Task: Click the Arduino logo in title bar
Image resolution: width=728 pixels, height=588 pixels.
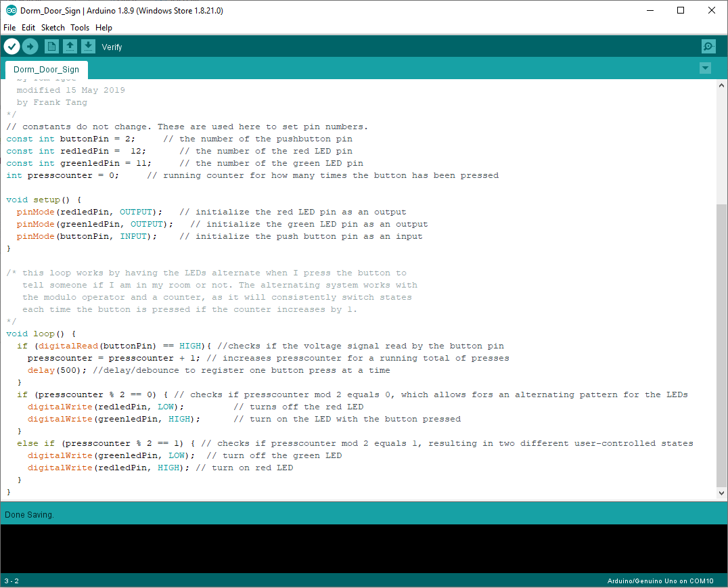Action: point(11,10)
